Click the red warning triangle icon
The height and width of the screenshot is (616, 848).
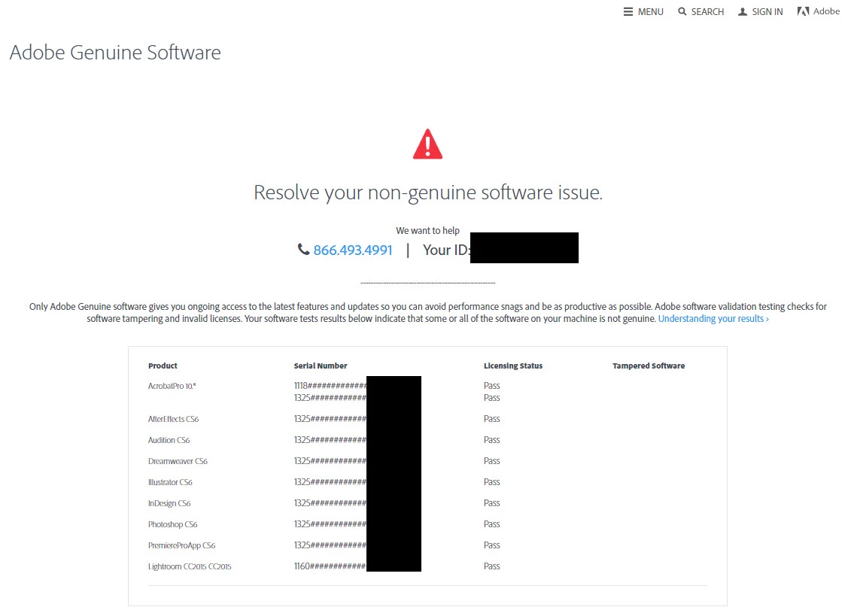(428, 144)
